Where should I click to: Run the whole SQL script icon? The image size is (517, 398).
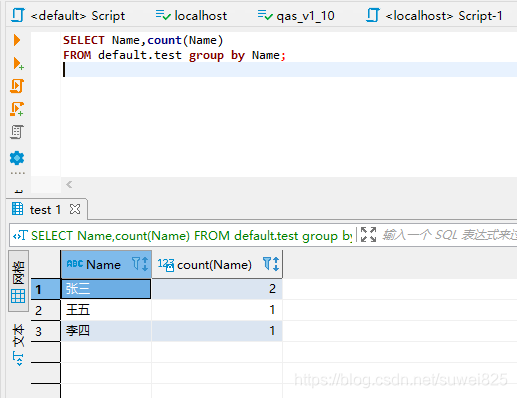17,86
